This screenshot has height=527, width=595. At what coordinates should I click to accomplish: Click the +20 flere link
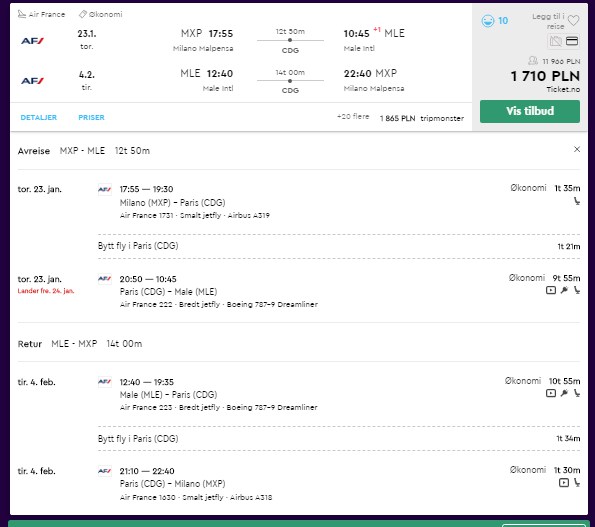(353, 116)
